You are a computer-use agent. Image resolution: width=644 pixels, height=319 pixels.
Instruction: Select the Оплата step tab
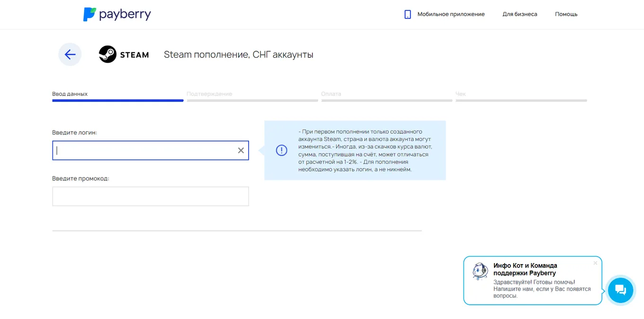pyautogui.click(x=387, y=96)
